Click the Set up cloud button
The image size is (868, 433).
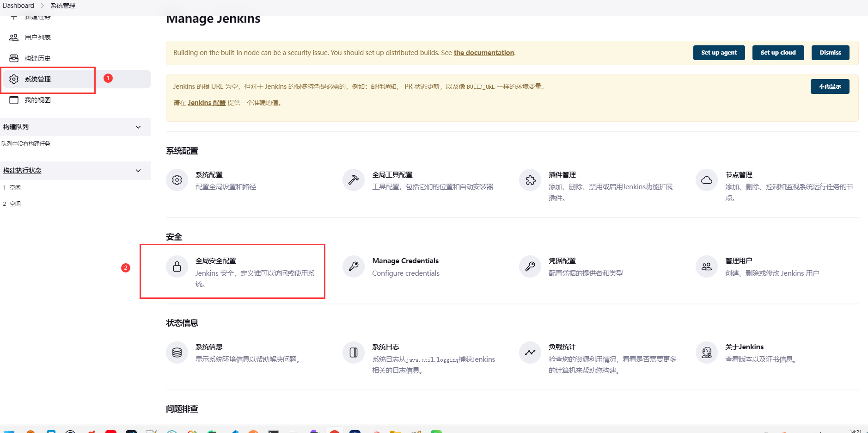[x=778, y=53]
